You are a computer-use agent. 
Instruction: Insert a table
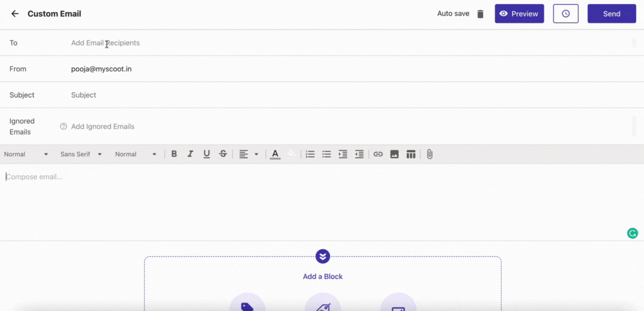tap(411, 154)
